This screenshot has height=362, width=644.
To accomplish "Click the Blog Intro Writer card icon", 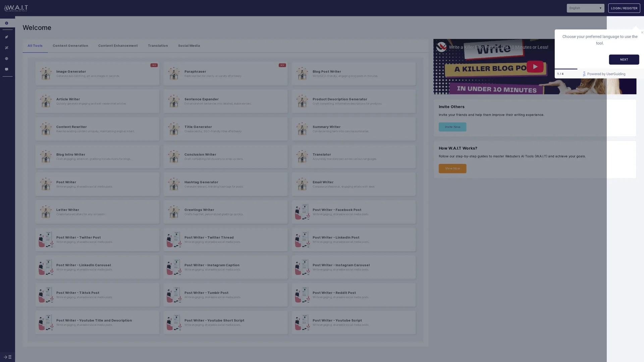I will (x=46, y=157).
